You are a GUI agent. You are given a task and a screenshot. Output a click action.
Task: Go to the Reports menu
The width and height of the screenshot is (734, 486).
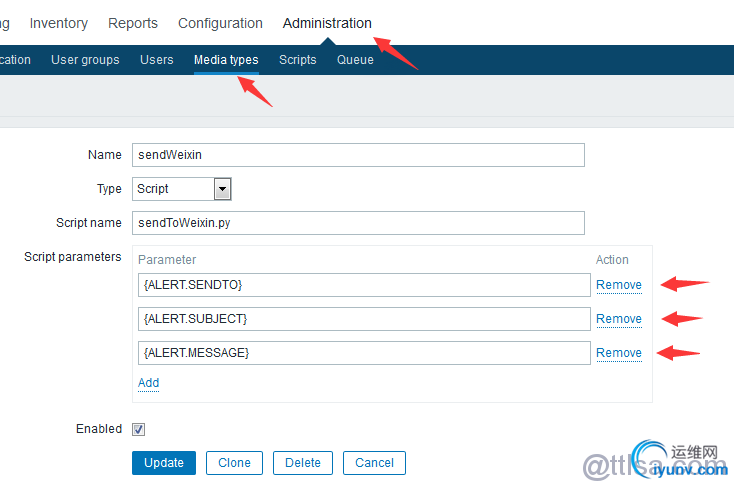[x=133, y=23]
